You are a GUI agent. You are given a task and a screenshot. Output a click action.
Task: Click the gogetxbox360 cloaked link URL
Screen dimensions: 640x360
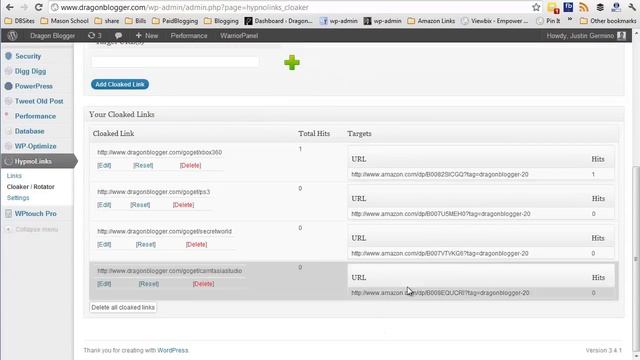(160, 152)
